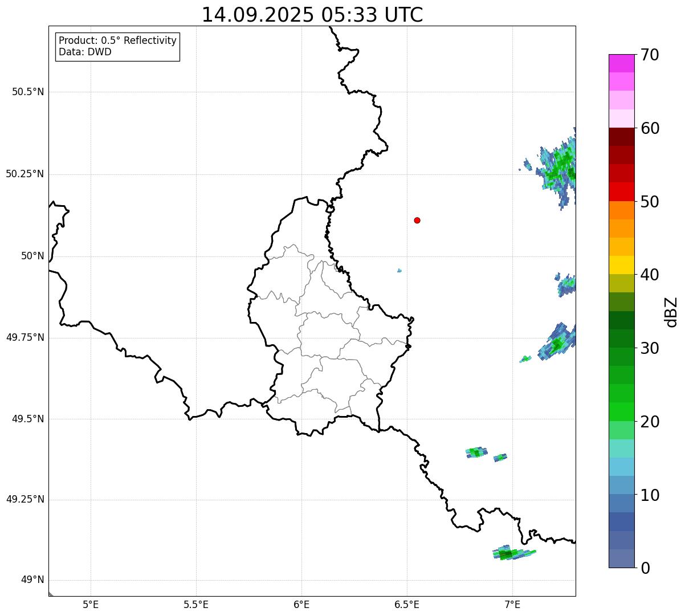
Task: Pick the orange colorbar segment just below 50
Action: click(x=621, y=210)
